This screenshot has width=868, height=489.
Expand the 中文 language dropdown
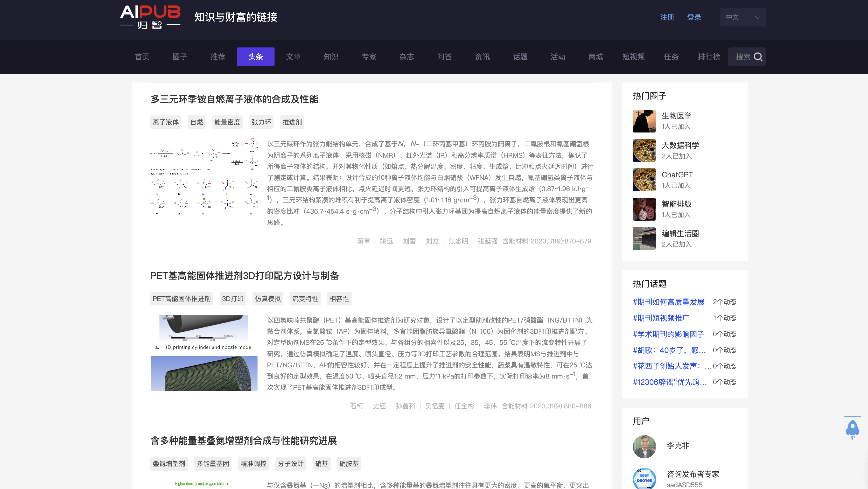742,17
